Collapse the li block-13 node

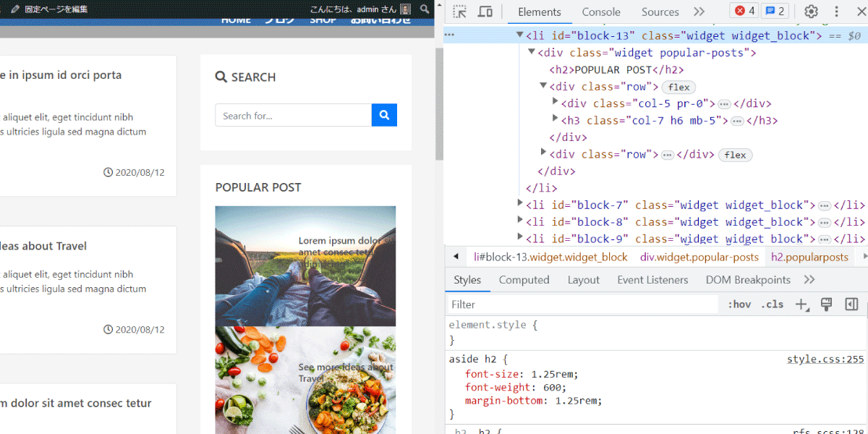[x=519, y=35]
